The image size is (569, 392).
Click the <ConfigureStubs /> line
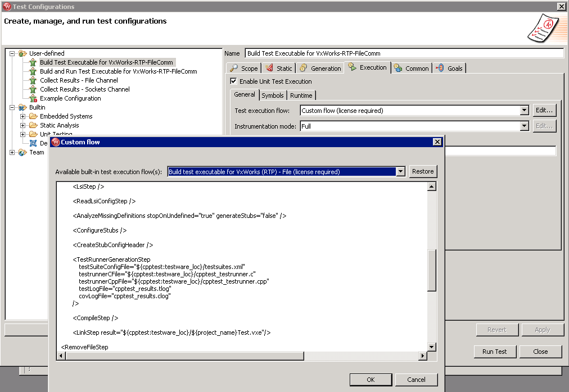(100, 230)
